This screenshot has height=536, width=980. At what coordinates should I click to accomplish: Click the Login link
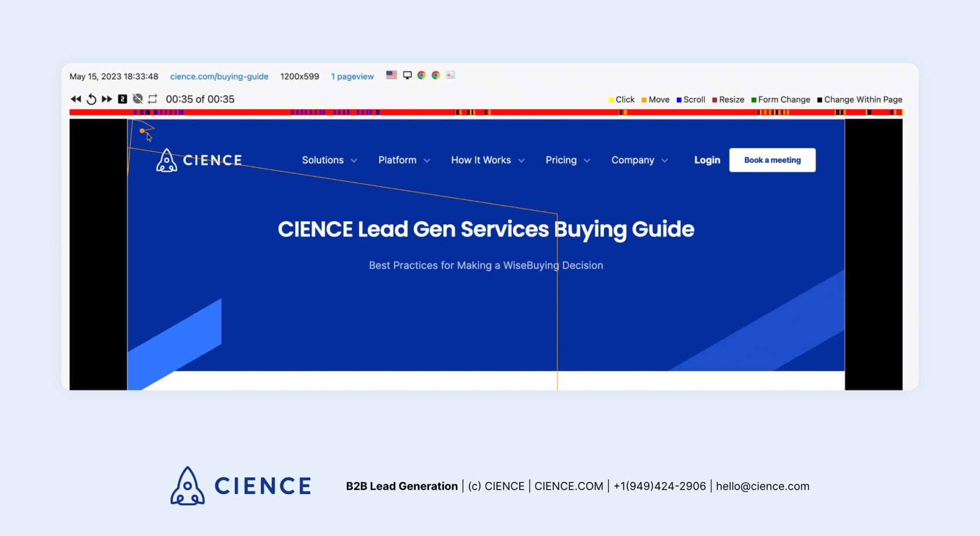(707, 160)
